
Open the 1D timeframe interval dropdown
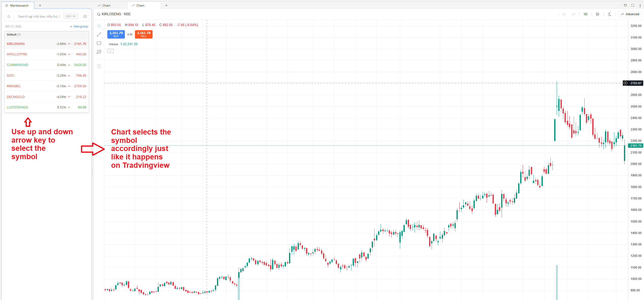(x=585, y=14)
